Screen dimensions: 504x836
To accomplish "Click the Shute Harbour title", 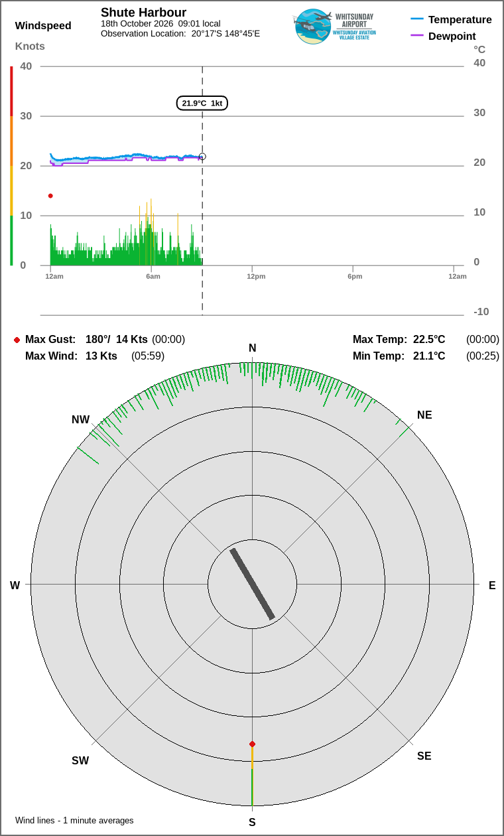I will tap(143, 13).
